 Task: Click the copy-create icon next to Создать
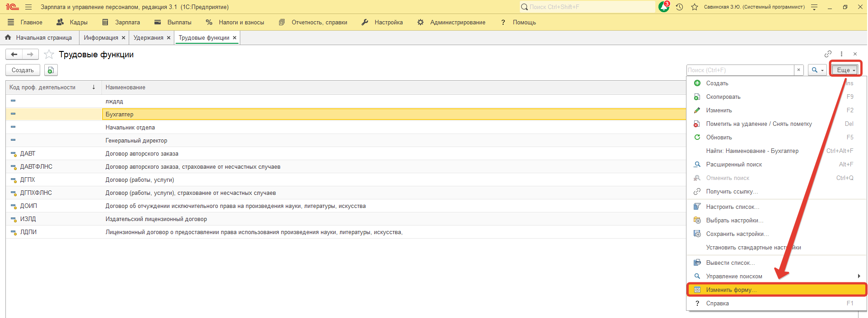[51, 70]
